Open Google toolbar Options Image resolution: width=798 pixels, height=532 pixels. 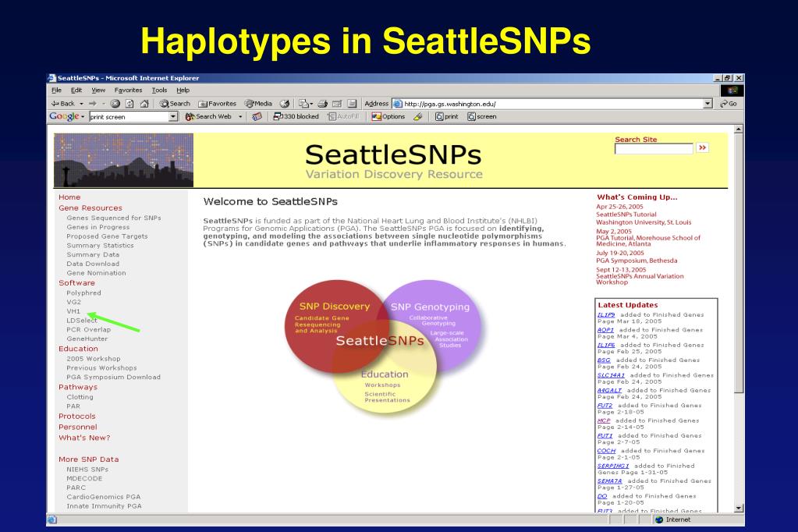388,116
